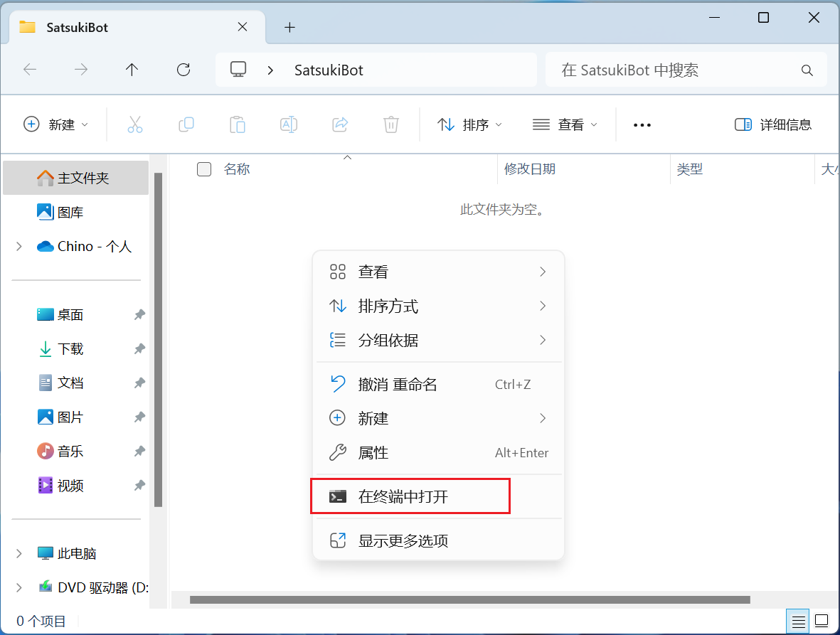Toggle the select-all checkbox beside 名称
Viewport: 840px width, 635px height.
[204, 169]
